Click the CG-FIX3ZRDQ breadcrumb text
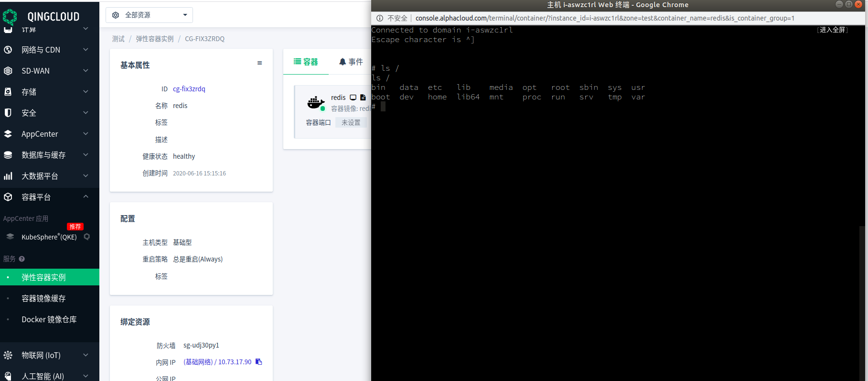Screen dimensions: 868x381 pyautogui.click(x=204, y=39)
